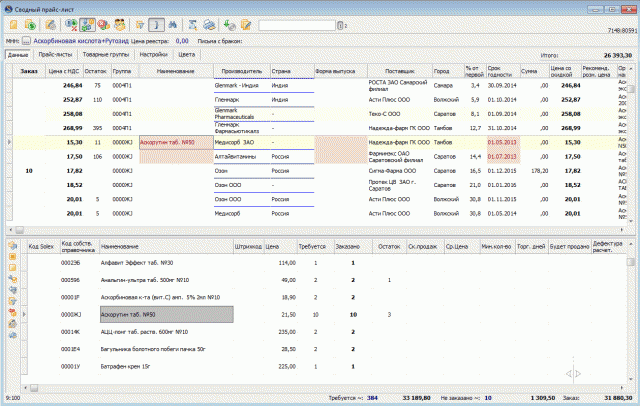640x406 pixels.
Task: Open the МНН ellipsis lookup button
Action: coord(26,41)
